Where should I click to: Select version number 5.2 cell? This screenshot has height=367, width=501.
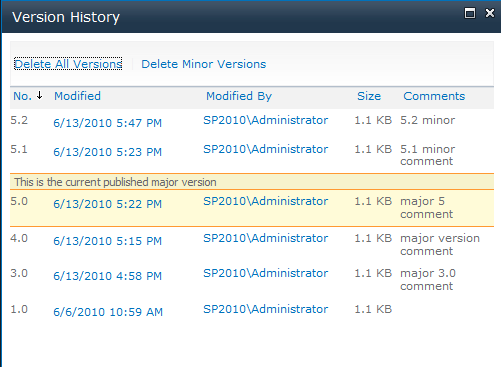[19, 120]
